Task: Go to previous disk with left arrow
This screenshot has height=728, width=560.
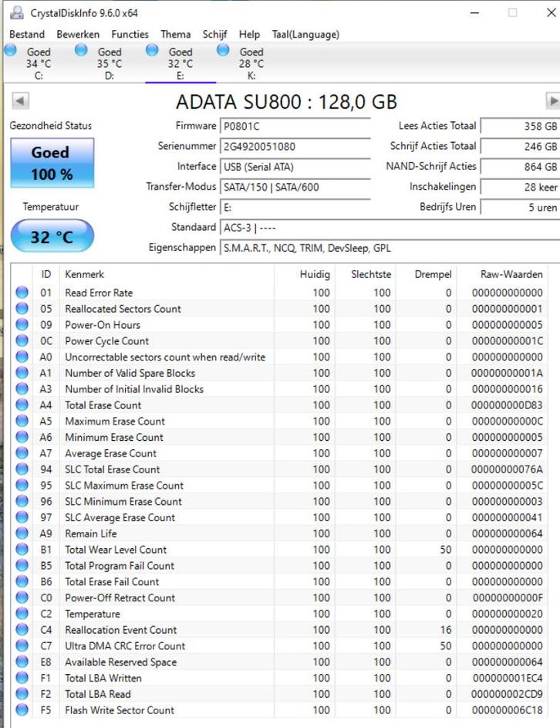Action: coord(20,101)
